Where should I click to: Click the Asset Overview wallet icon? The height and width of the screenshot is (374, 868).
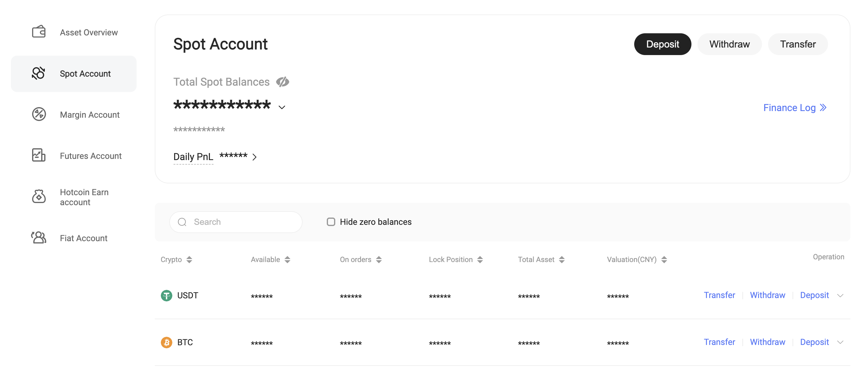pyautogui.click(x=39, y=32)
